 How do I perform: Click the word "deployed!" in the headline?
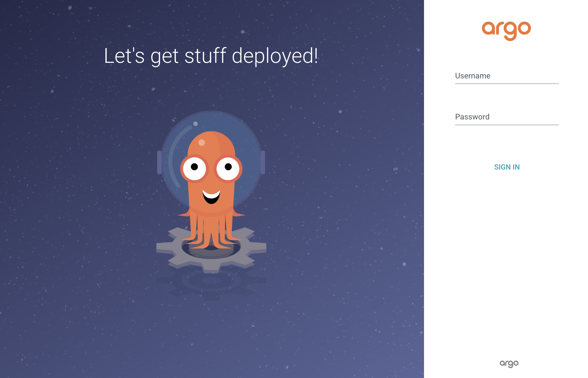[x=275, y=56]
